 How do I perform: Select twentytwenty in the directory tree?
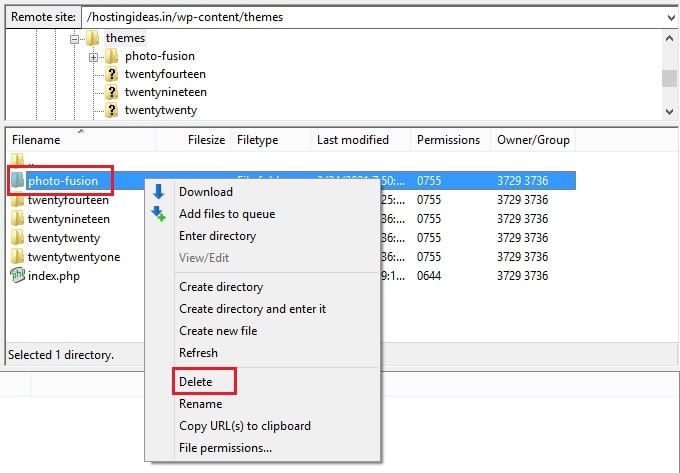point(160,110)
